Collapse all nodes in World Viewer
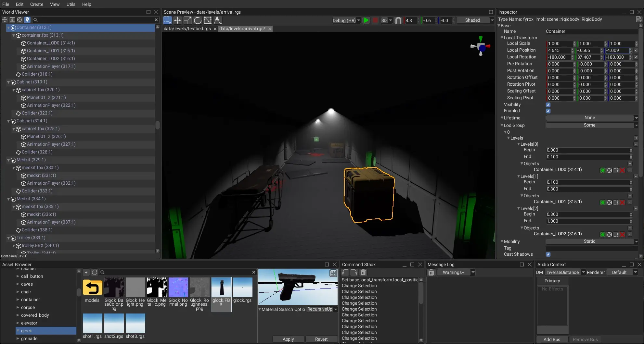This screenshot has width=644, height=344. pos(5,20)
